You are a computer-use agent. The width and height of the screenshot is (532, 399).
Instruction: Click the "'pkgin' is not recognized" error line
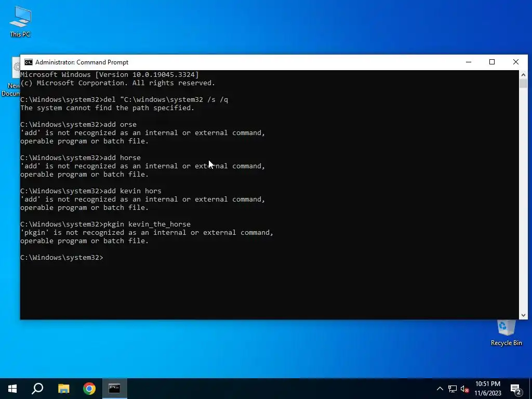(x=147, y=233)
